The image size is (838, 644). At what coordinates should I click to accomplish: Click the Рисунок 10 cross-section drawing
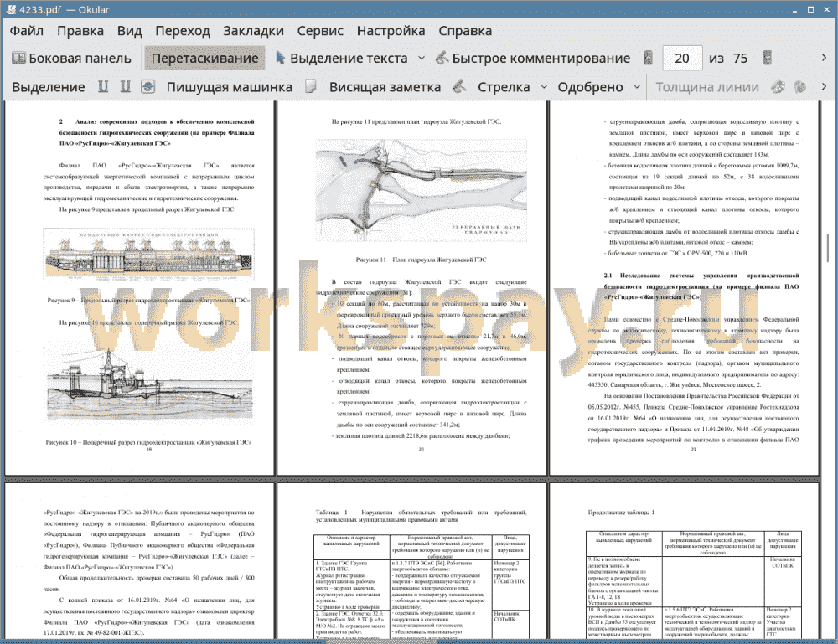pyautogui.click(x=148, y=384)
